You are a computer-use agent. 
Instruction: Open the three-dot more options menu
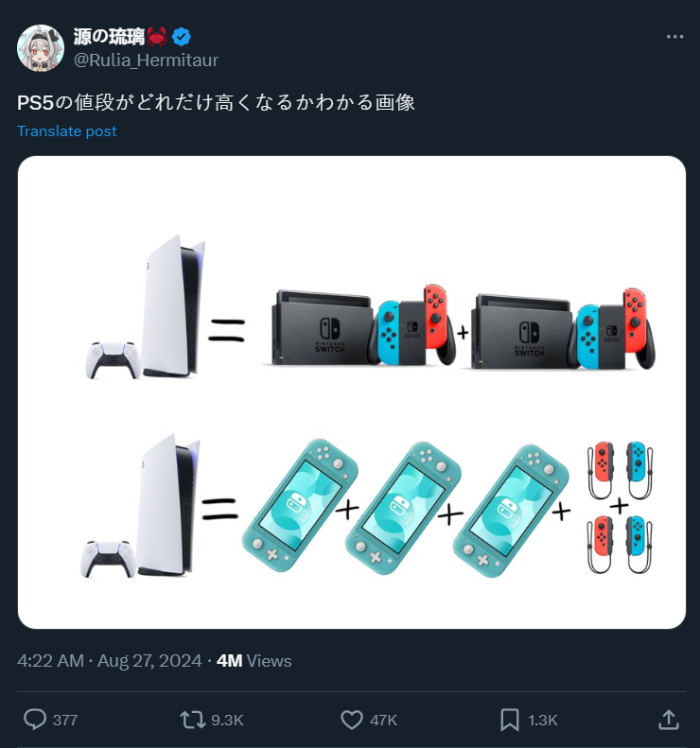click(674, 37)
